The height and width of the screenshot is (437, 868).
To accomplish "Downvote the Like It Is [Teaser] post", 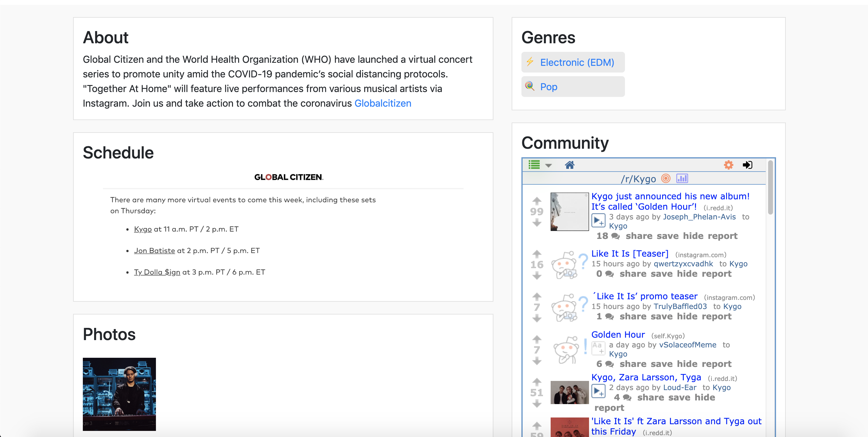I will pyautogui.click(x=537, y=276).
